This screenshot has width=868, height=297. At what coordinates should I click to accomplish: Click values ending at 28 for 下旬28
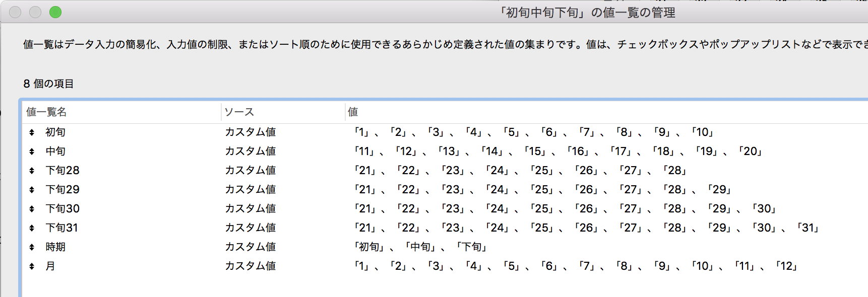(x=521, y=170)
